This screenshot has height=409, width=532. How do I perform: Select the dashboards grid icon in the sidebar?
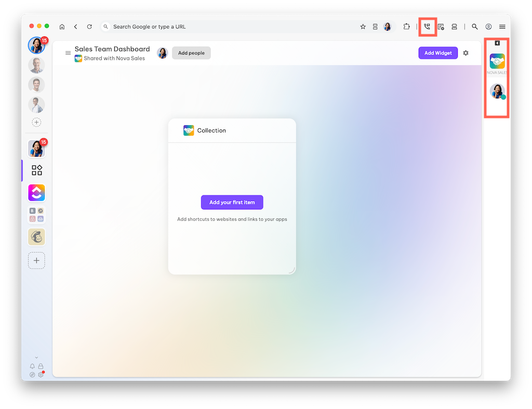pyautogui.click(x=37, y=170)
